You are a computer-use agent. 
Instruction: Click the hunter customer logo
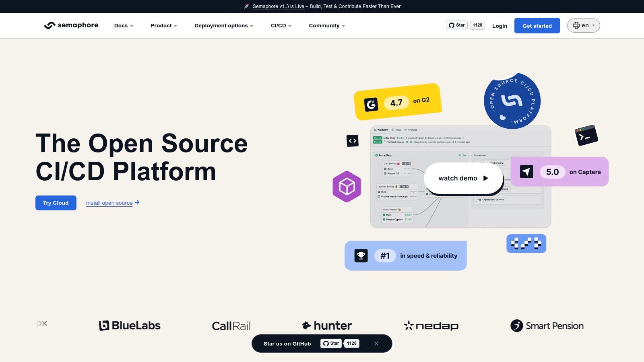(327, 325)
